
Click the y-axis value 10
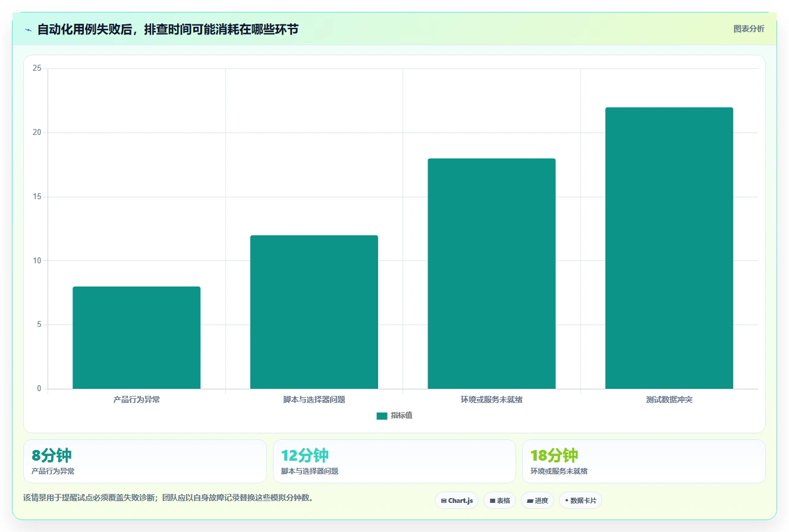37,261
